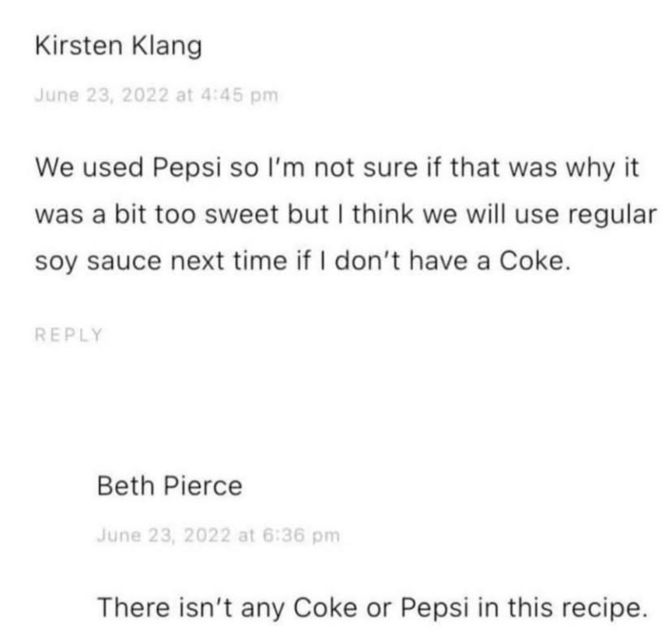
Task: Click the word "Klang" in the commenter name
Action: 166,47
